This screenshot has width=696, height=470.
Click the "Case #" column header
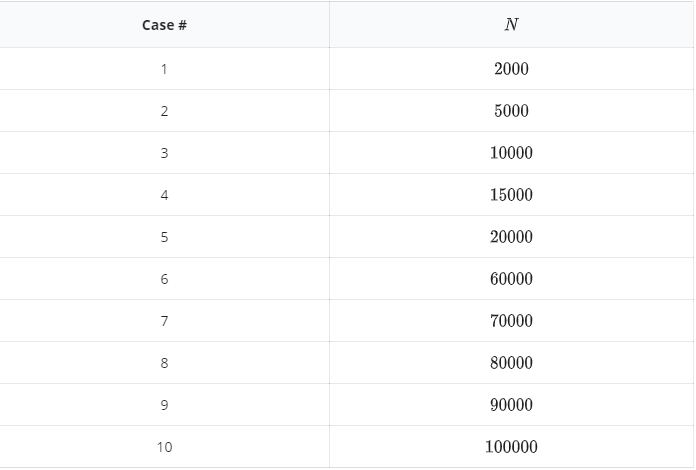[x=164, y=25]
